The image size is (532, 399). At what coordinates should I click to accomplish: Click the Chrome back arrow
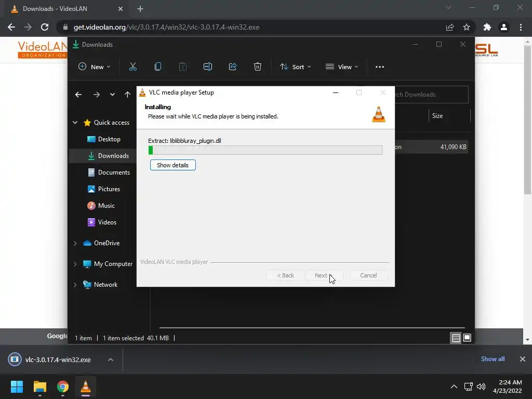pyautogui.click(x=11, y=27)
